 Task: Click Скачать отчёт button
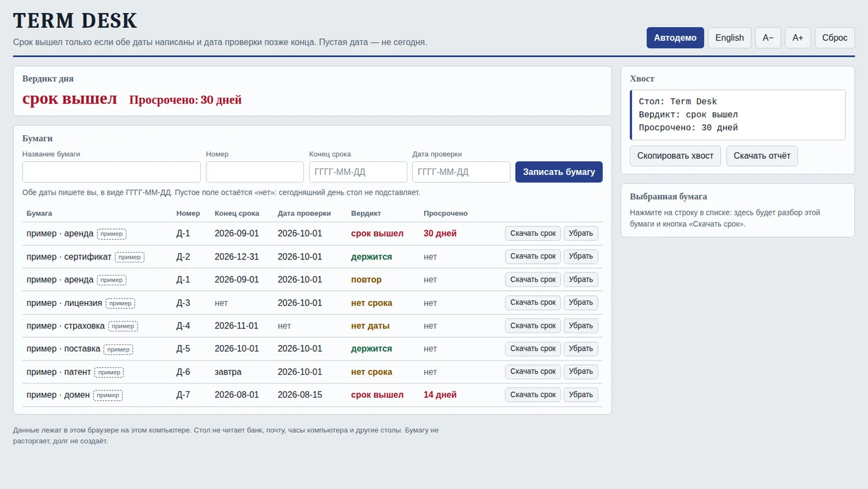click(x=762, y=156)
